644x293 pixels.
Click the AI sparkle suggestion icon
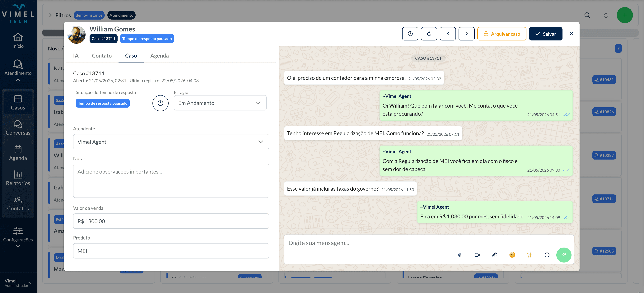[530, 255]
